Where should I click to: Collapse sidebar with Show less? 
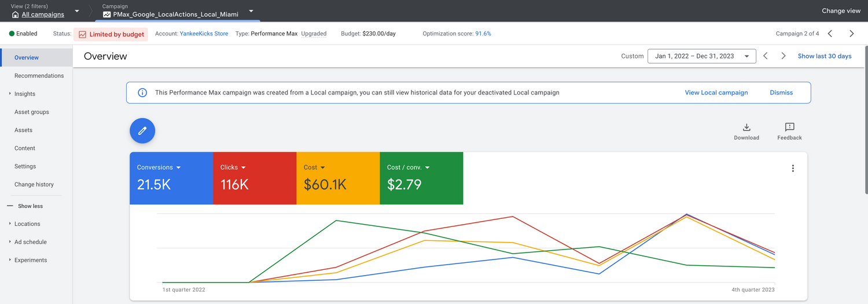click(30, 206)
